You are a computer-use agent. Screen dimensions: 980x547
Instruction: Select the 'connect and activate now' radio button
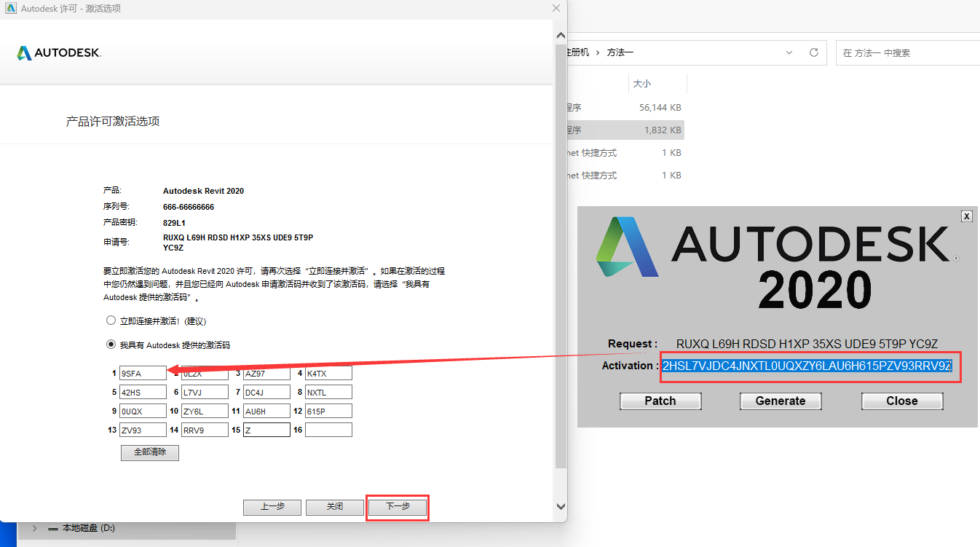(x=111, y=320)
